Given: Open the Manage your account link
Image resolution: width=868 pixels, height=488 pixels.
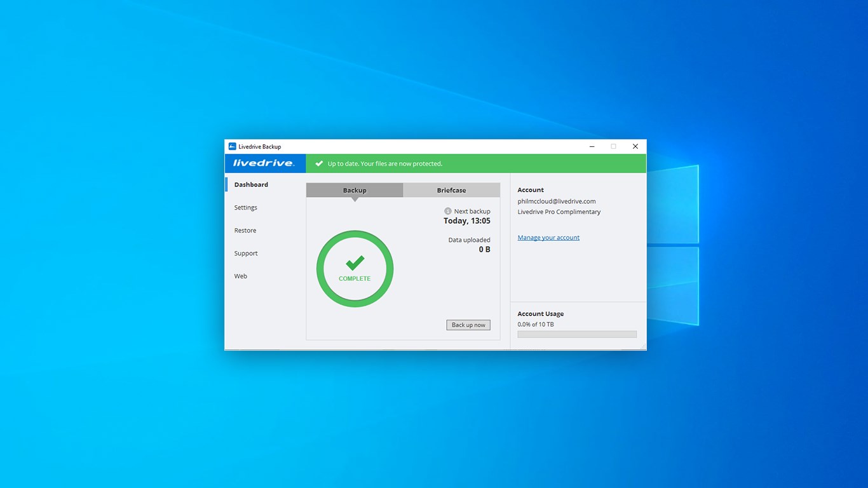Looking at the screenshot, I should [548, 238].
